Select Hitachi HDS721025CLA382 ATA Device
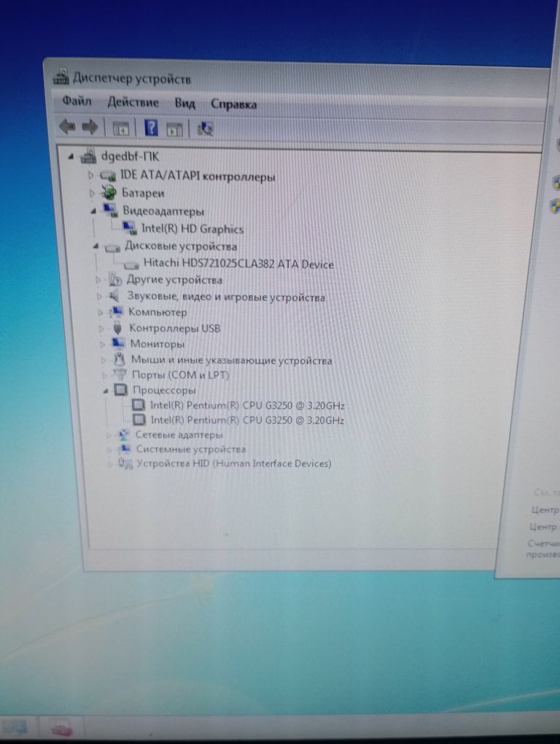The image size is (560, 744). 238,263
